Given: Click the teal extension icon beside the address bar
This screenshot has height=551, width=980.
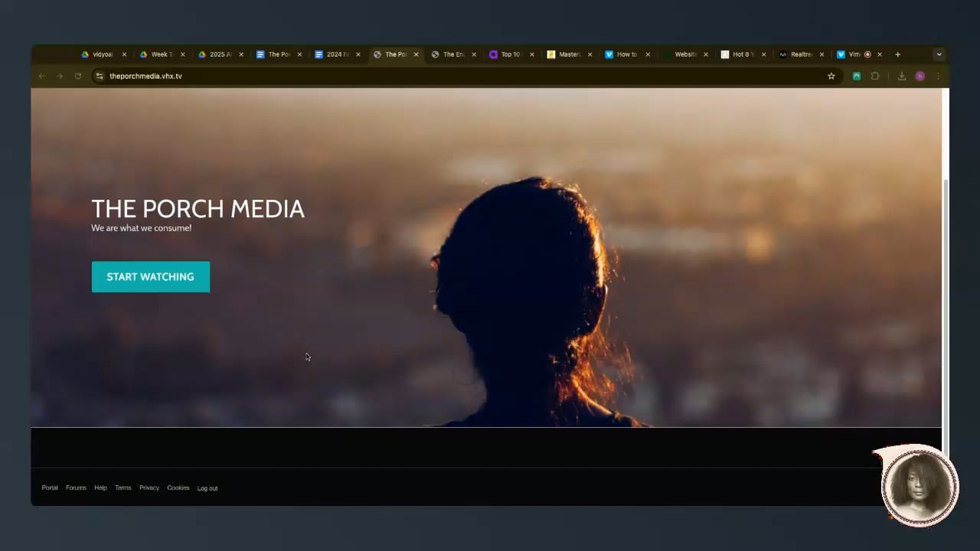Looking at the screenshot, I should 856,76.
